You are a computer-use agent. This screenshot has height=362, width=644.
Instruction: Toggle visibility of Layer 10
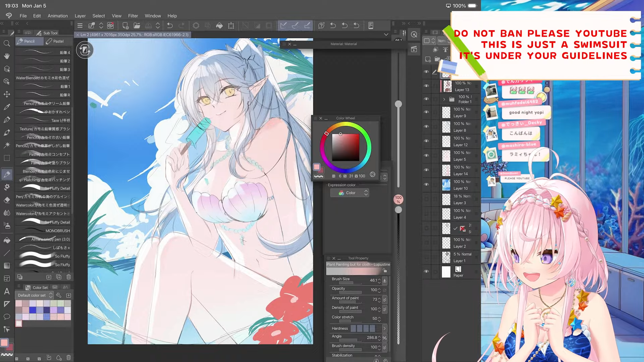click(426, 185)
